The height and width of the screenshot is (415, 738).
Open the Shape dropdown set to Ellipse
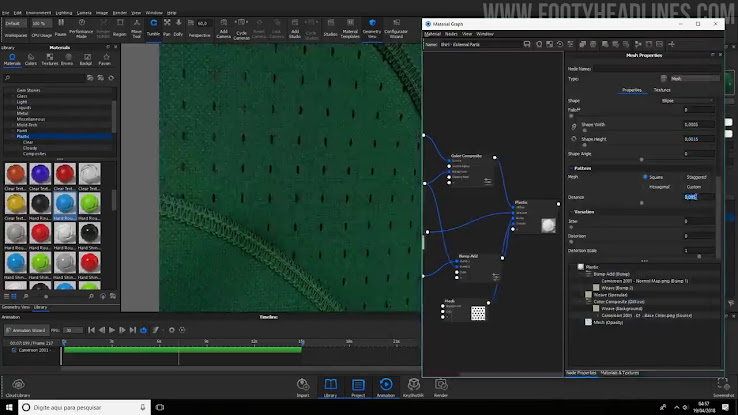(688, 101)
